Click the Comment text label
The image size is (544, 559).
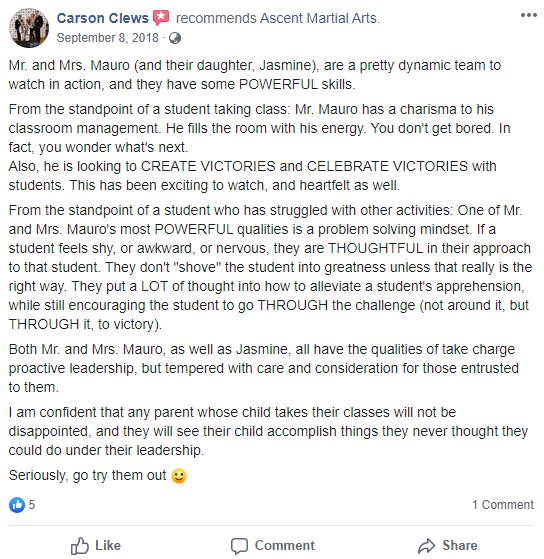click(x=285, y=545)
